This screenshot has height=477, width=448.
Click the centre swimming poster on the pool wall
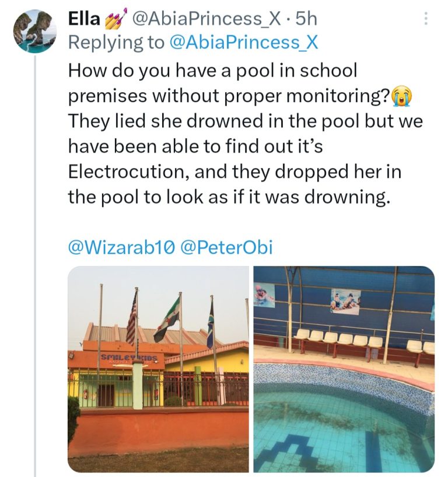click(345, 301)
